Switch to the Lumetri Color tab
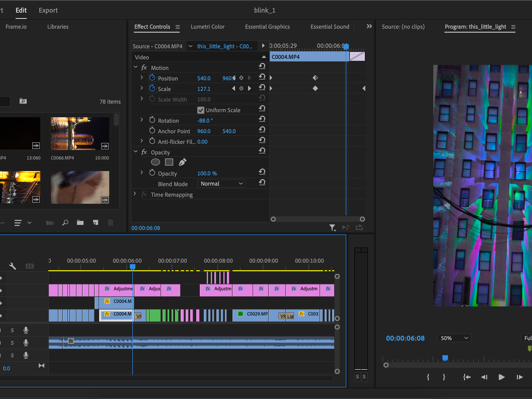Screen dimensions: 532x399 (x=207, y=27)
